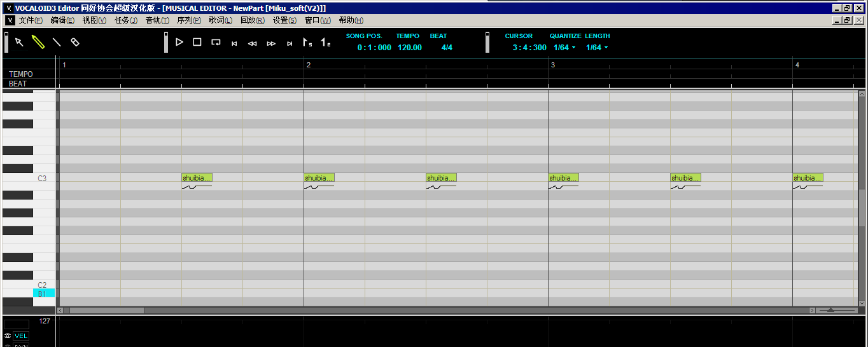Open the 歌词(L) menu
868x347 pixels.
[220, 20]
